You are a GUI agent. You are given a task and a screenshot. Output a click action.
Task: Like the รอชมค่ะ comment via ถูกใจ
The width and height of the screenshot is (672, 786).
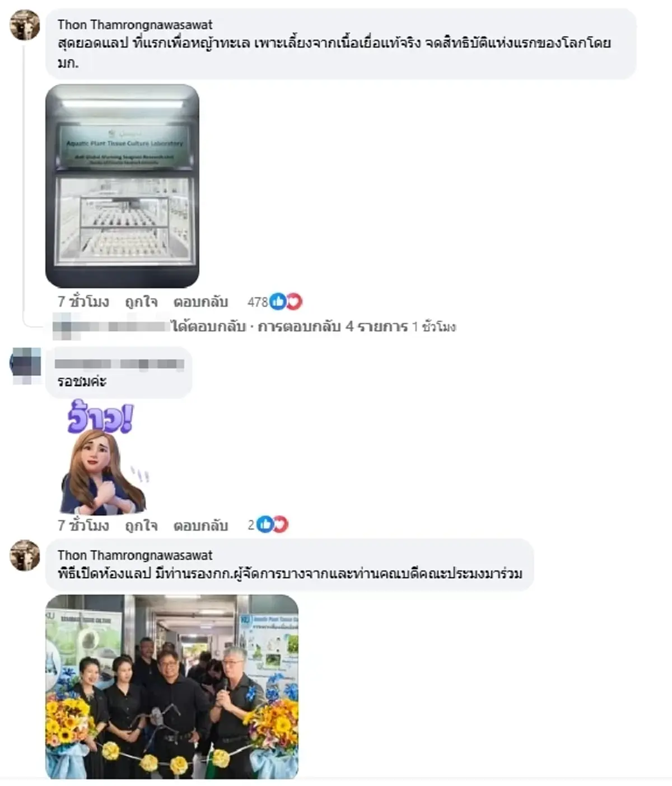(x=141, y=525)
